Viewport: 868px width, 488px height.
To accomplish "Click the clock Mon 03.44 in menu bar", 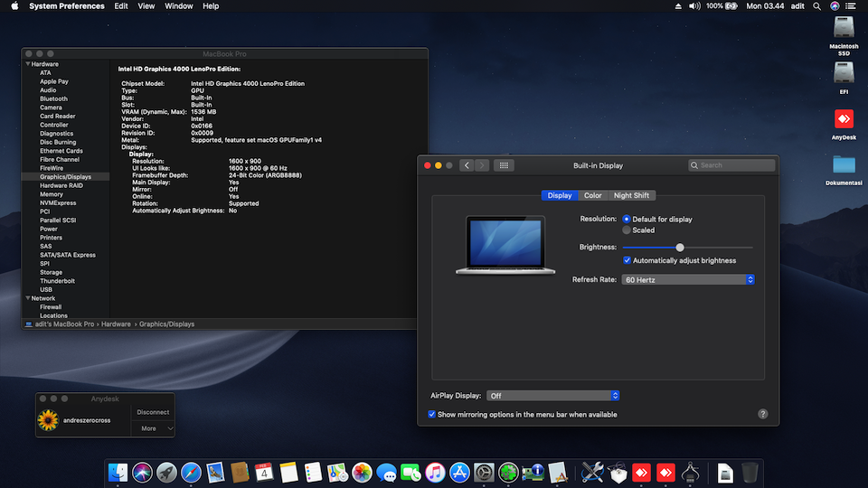I will pos(765,6).
